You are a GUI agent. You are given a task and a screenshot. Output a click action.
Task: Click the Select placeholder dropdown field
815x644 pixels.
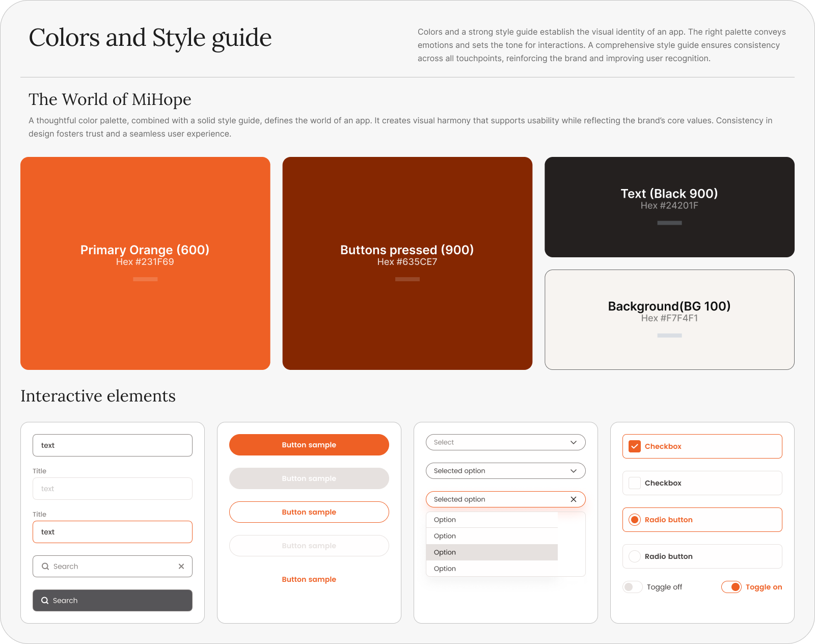(x=506, y=442)
